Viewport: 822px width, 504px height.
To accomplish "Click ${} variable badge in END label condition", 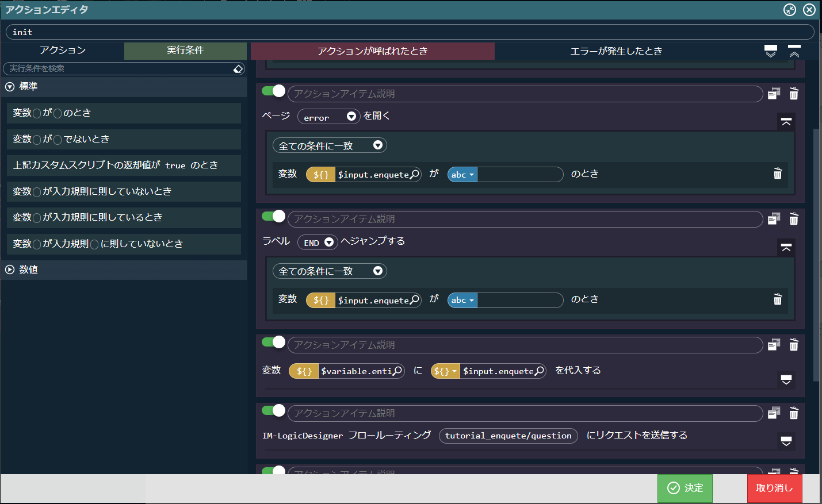I will (x=320, y=300).
